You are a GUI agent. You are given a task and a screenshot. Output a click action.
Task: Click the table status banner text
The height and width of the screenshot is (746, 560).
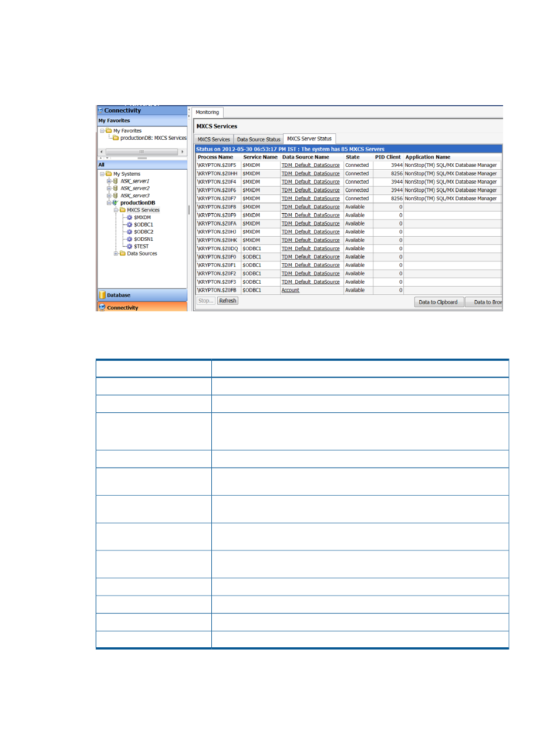pyautogui.click(x=291, y=149)
